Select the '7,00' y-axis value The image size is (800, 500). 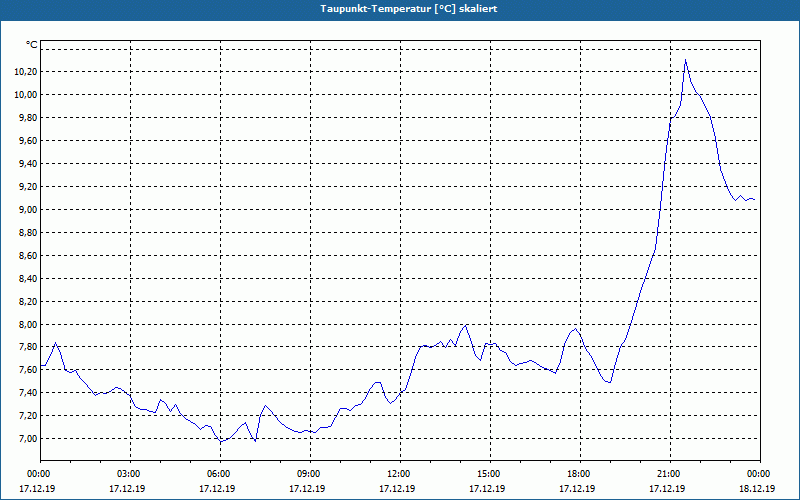pyautogui.click(x=28, y=438)
